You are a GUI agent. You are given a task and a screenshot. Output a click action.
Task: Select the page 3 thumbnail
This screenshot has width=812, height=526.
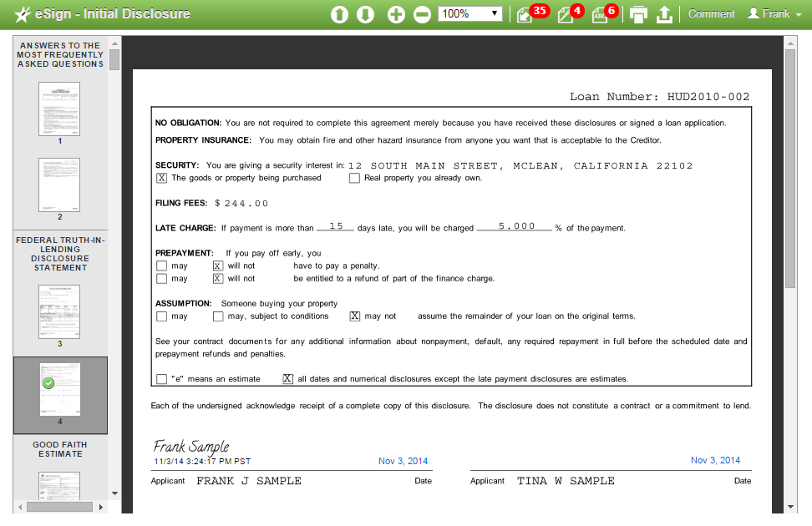[59, 311]
